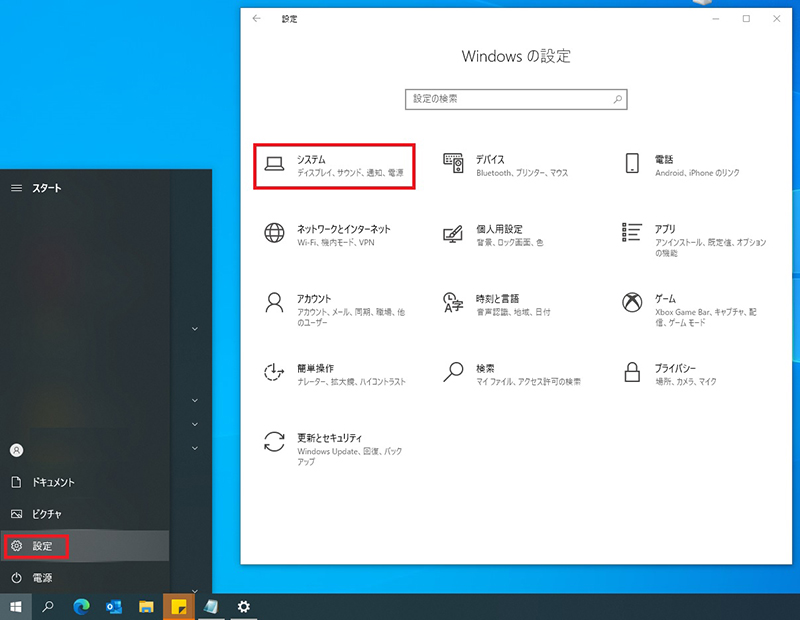The height and width of the screenshot is (620, 800).
Task: Open taskbar search magnifier
Action: point(48,607)
